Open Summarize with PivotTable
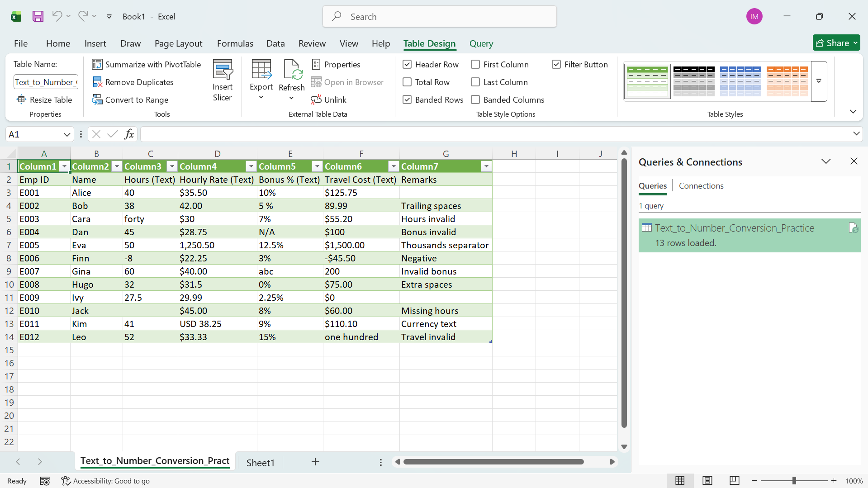Screen dimensions: 868x488 pos(146,65)
